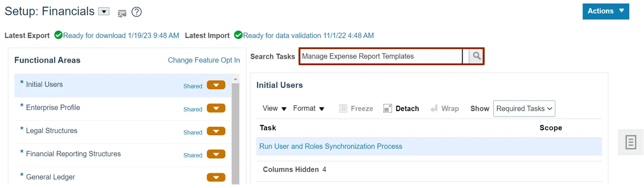Expand the Actions dropdown button
This screenshot has width=644, height=188.
pyautogui.click(x=606, y=11)
